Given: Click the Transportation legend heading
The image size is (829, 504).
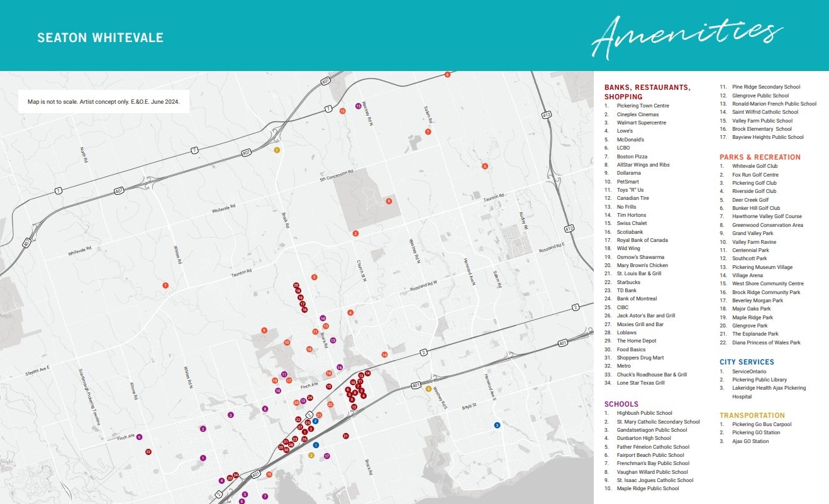Looking at the screenshot, I should (752, 415).
